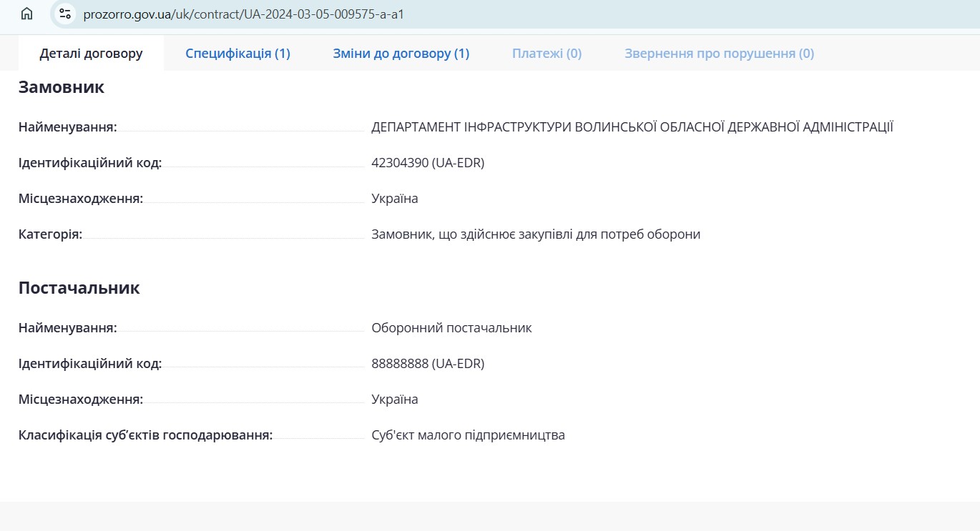Click Україна location under Замовник
This screenshot has height=531, width=980.
394,199
